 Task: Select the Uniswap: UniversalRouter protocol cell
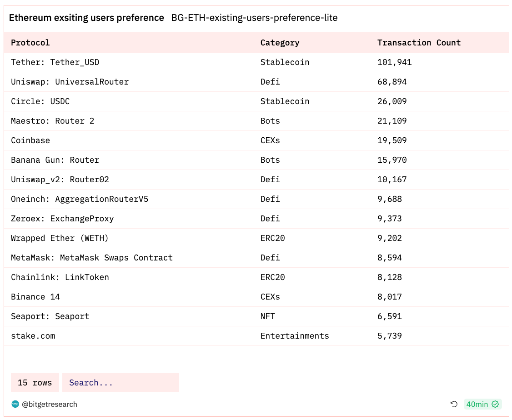(70, 82)
